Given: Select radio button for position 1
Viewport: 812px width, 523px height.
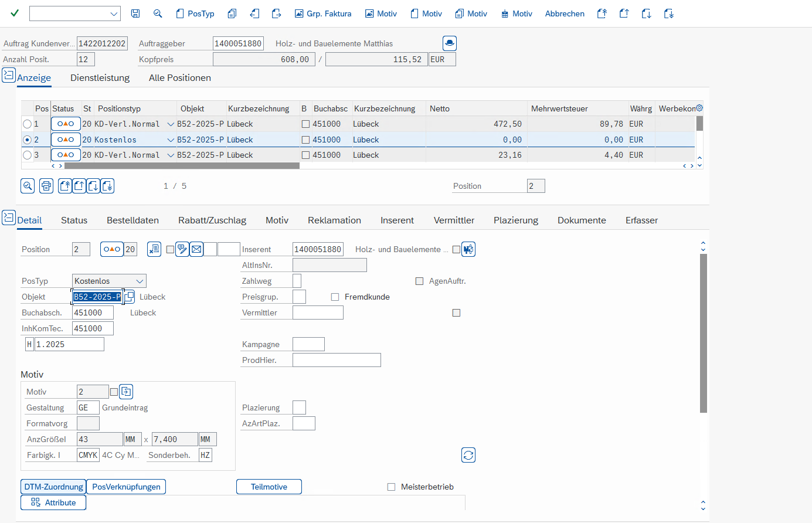Looking at the screenshot, I should (27, 124).
